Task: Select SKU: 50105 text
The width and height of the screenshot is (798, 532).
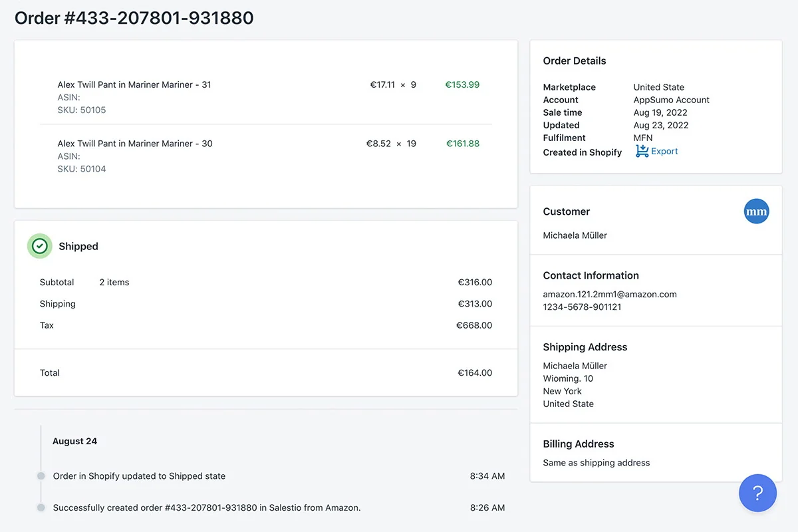Action: pyautogui.click(x=82, y=110)
